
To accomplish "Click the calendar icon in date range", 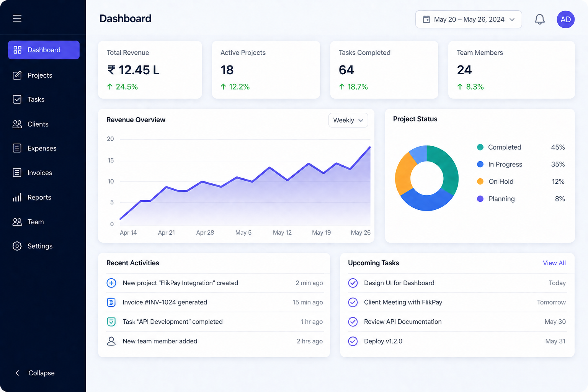I will tap(426, 20).
